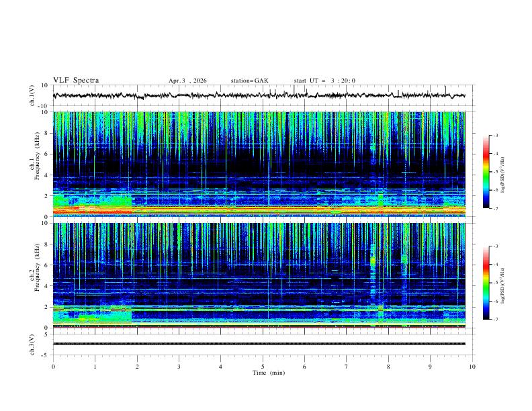The width and height of the screenshot is (532, 411).
Task: Click the ch.1 spectrogram color scale bar
Action: tap(486, 172)
